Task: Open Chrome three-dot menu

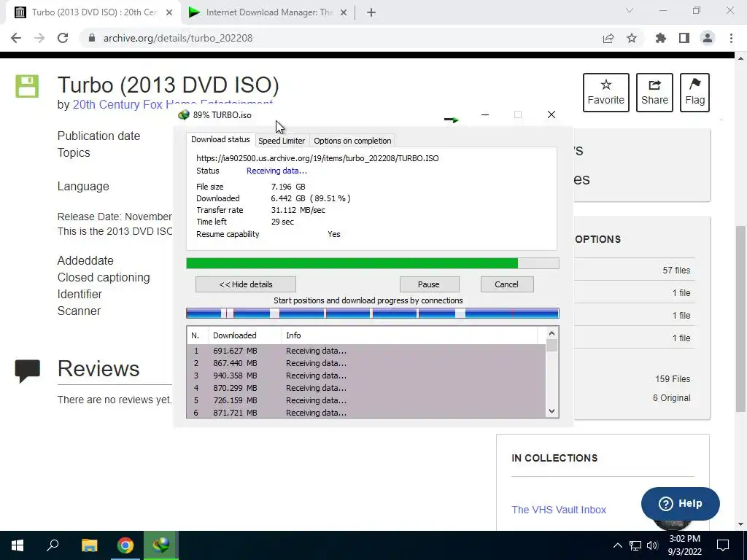Action: tap(731, 38)
